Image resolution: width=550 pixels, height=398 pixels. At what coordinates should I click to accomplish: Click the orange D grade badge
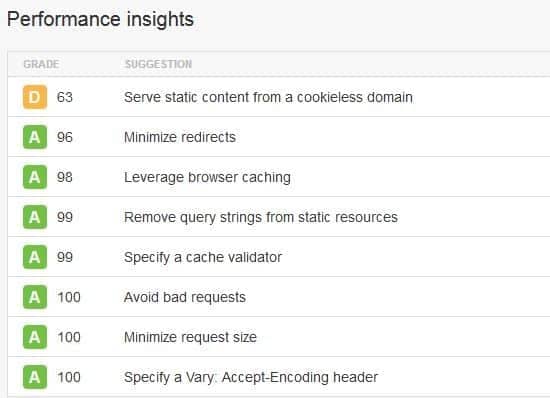pyautogui.click(x=35, y=97)
